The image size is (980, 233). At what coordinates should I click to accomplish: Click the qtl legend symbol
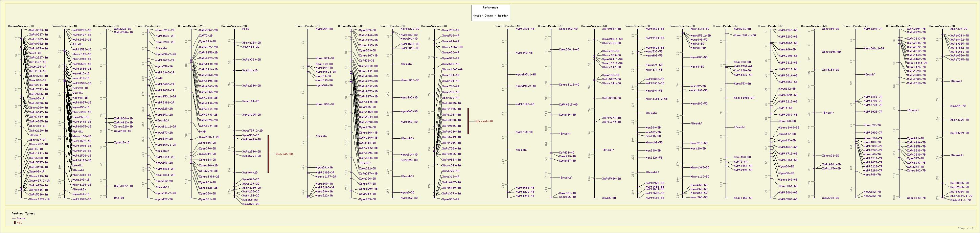click(15, 223)
